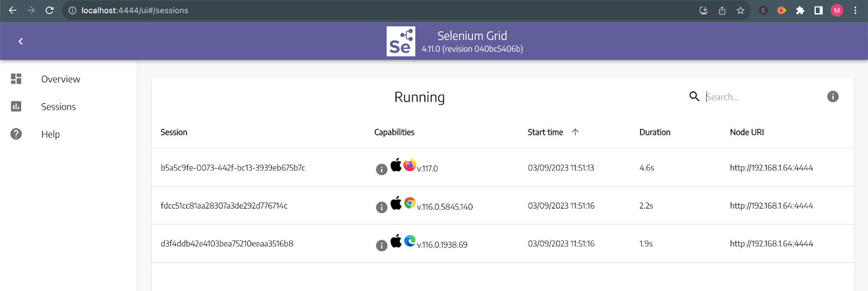The height and width of the screenshot is (291, 868).
Task: Click the Edge browser icon in third row
Action: (410, 241)
